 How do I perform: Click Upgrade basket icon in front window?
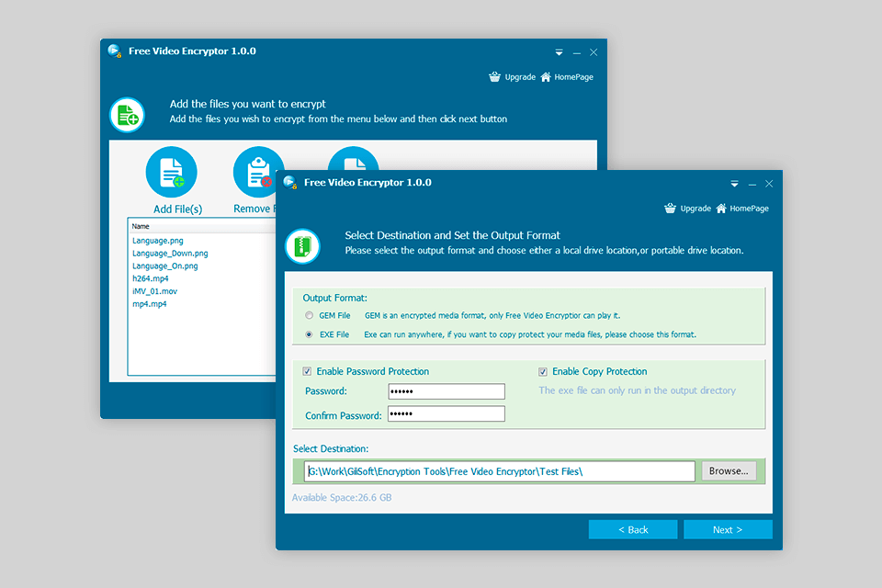[x=670, y=209]
